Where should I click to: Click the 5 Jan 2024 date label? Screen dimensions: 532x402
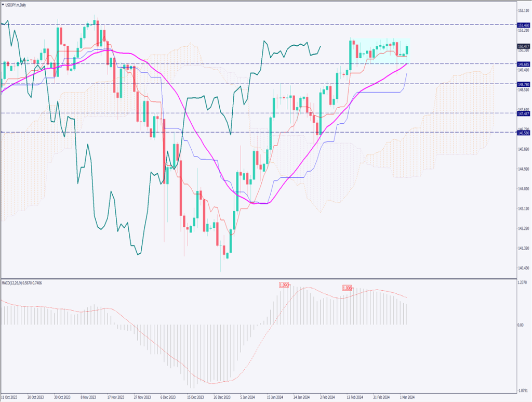[x=247, y=397]
